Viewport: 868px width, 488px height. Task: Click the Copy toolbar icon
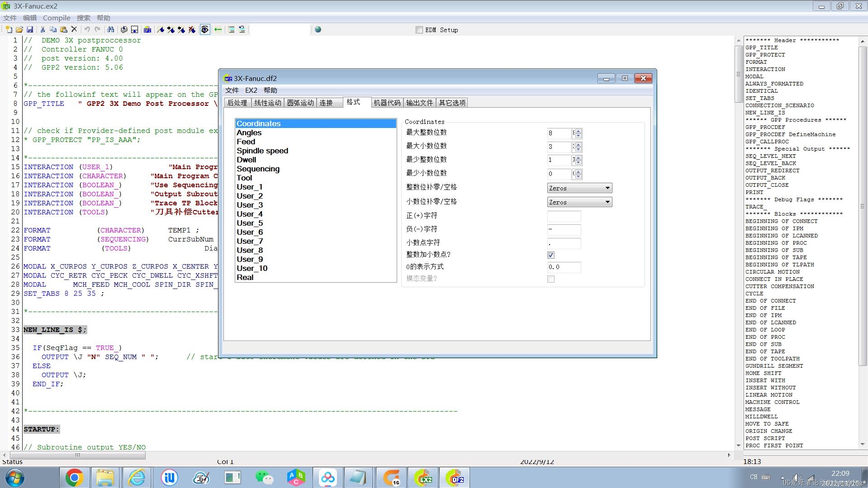pyautogui.click(x=53, y=29)
